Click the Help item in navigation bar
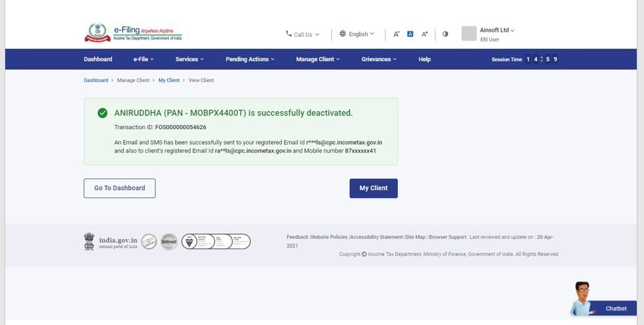This screenshot has width=644, height=325. [424, 59]
